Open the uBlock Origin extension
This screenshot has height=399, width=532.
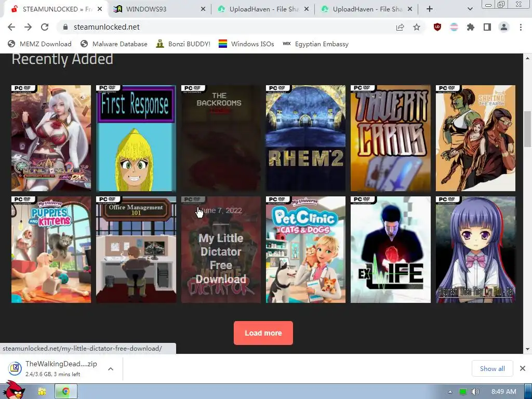[437, 27]
